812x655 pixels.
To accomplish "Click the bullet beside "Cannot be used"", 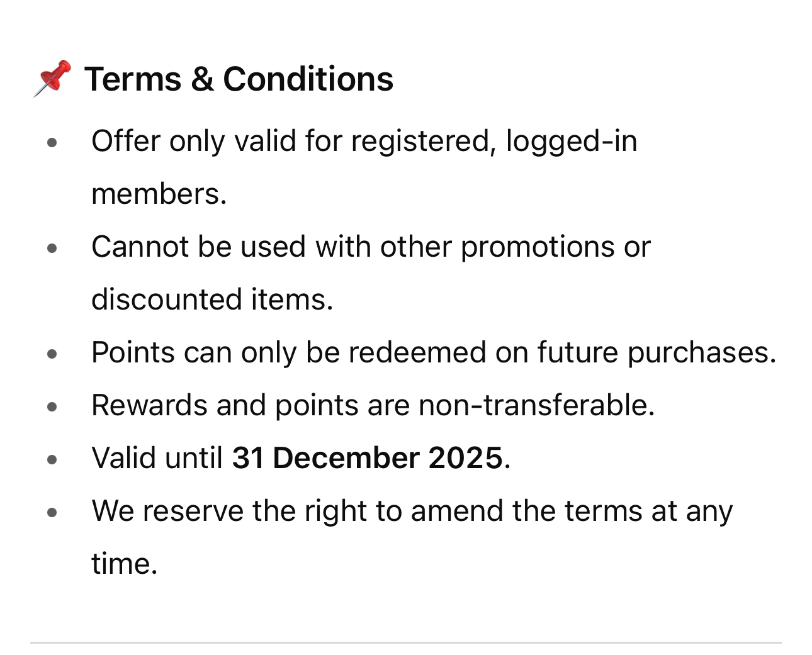I will coord(52,249).
